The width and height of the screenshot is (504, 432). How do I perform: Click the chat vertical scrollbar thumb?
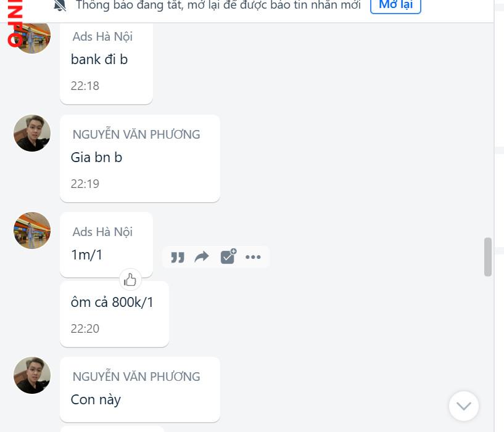[488, 257]
